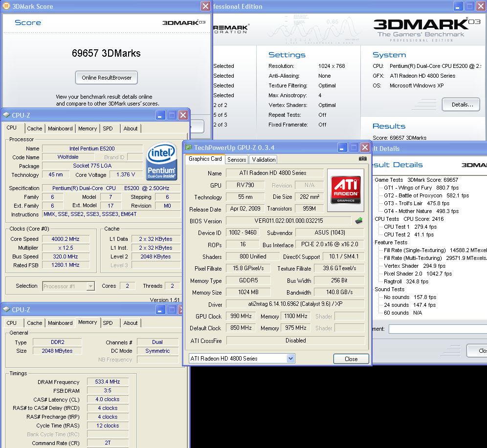Select GT3 - Troll's Lair result
Image resolution: width=487 pixels, height=448 pixels.
417,203
